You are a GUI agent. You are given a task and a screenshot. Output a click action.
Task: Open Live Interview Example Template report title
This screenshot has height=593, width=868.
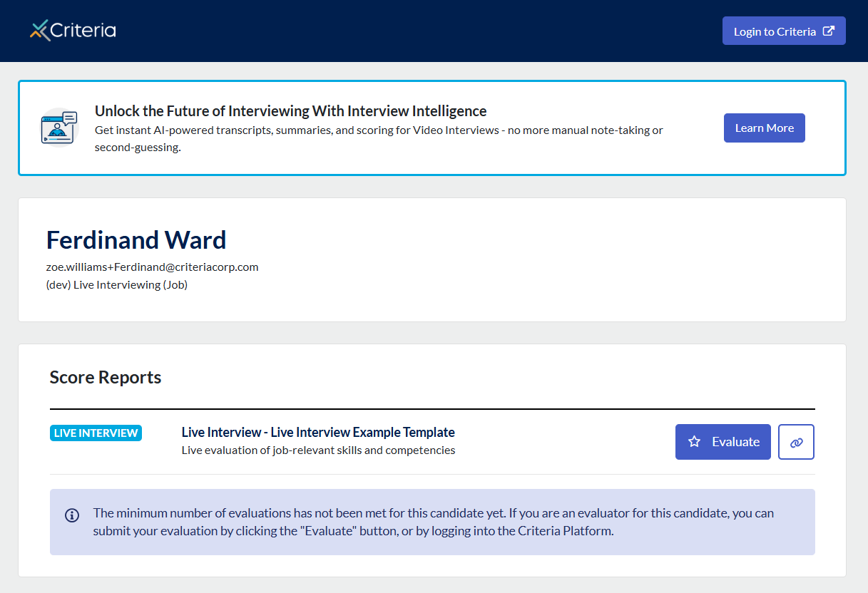click(318, 432)
